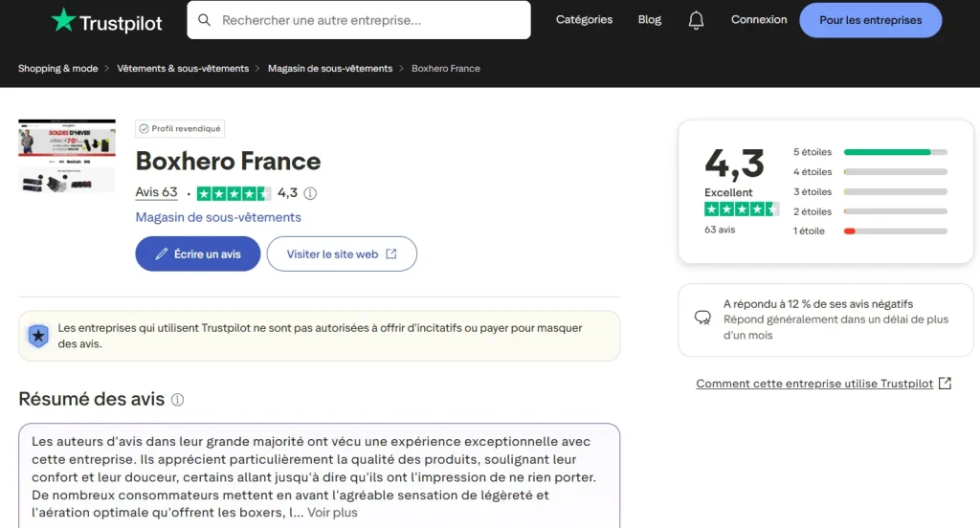This screenshot has width=980, height=528.
Task: Click Connexion to log in
Action: (759, 19)
